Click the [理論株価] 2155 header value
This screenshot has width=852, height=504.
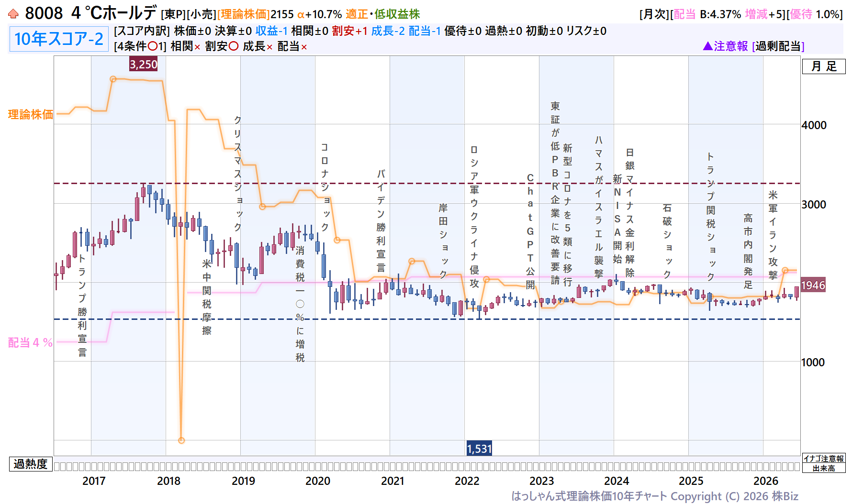pos(255,14)
